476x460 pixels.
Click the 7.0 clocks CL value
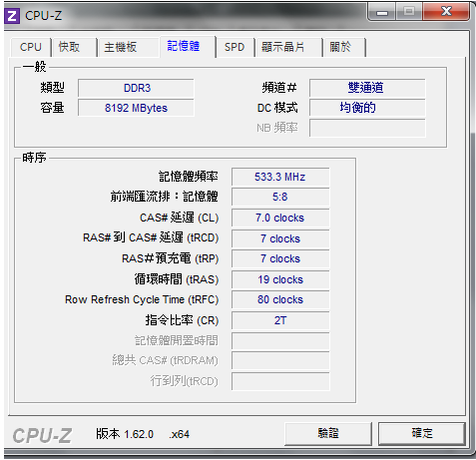click(280, 218)
